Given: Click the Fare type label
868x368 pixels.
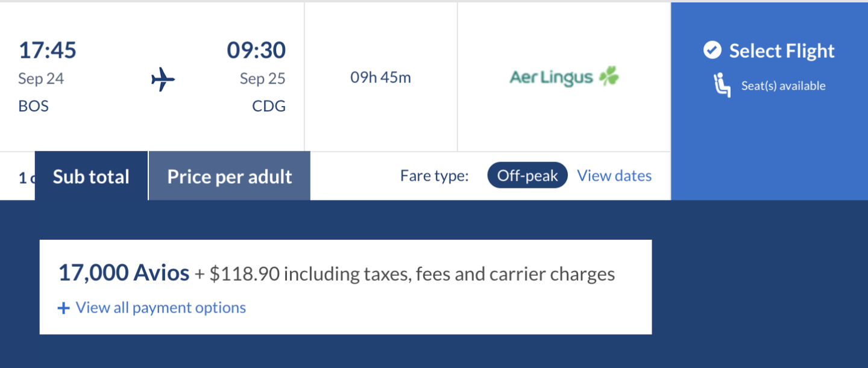Looking at the screenshot, I should click(434, 176).
